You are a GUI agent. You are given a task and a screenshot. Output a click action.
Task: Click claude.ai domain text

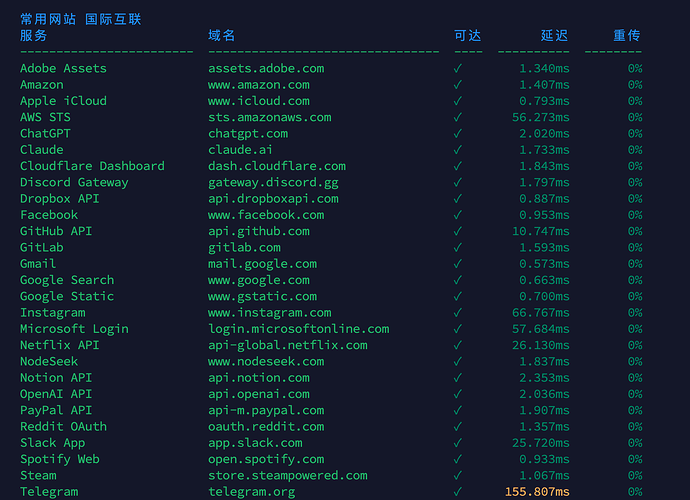pos(241,150)
